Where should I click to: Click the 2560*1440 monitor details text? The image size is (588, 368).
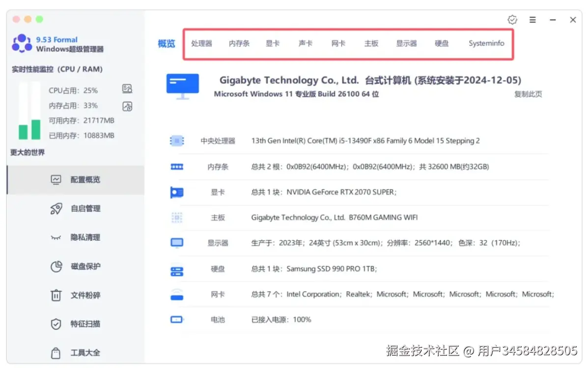(386, 243)
